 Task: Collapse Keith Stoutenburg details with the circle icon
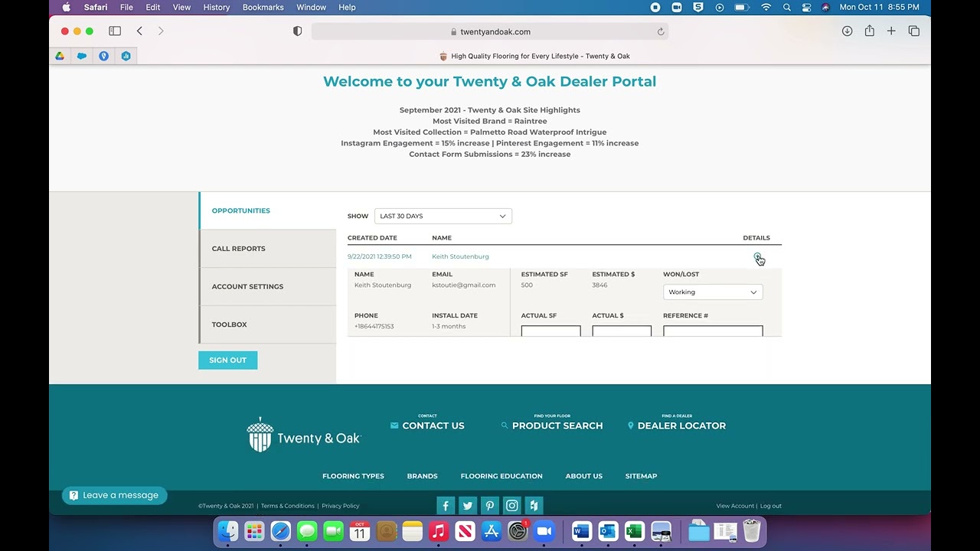coord(757,256)
